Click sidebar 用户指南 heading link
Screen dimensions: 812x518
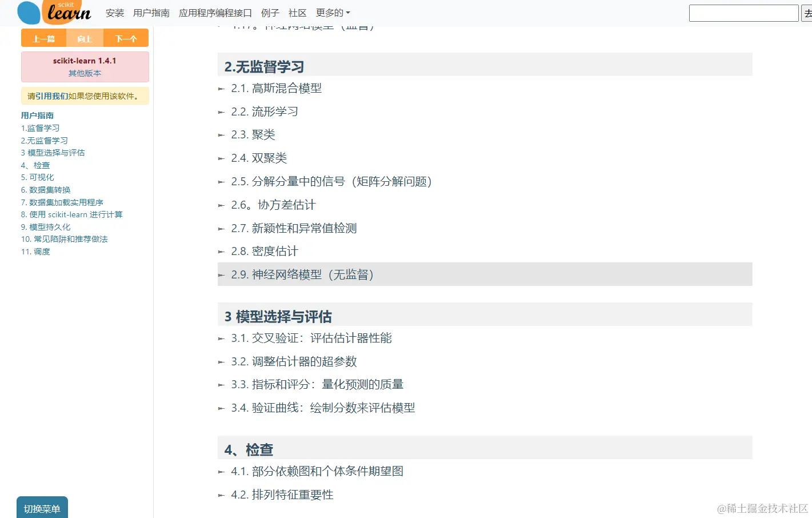(38, 115)
